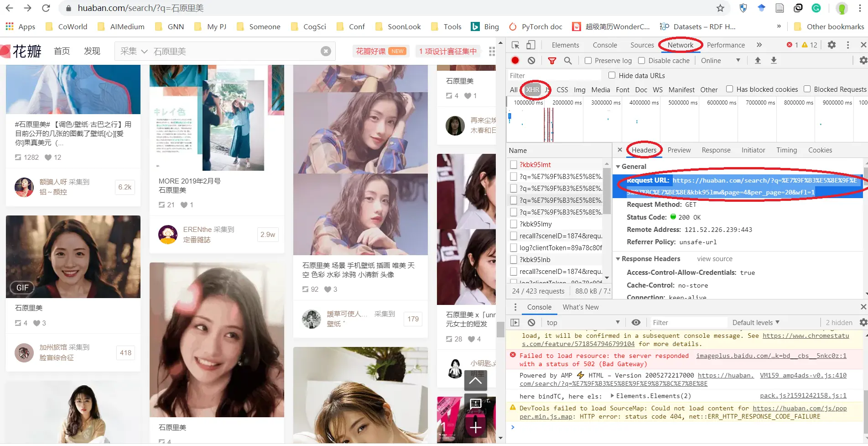
Task: Toggle the device toolbar icon
Action: 531,45
